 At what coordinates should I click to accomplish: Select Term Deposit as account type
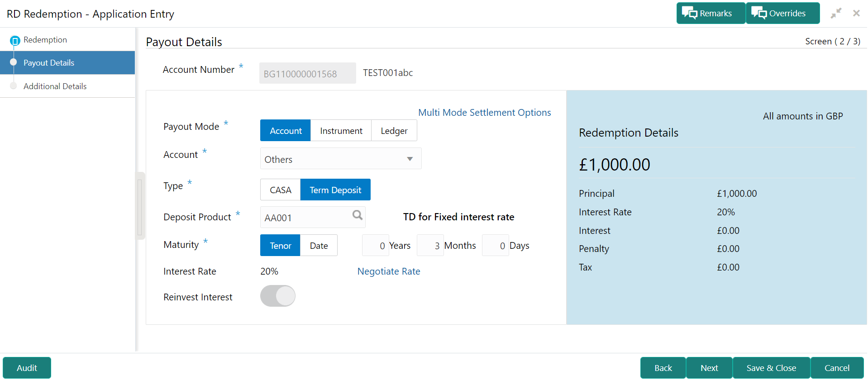point(335,190)
